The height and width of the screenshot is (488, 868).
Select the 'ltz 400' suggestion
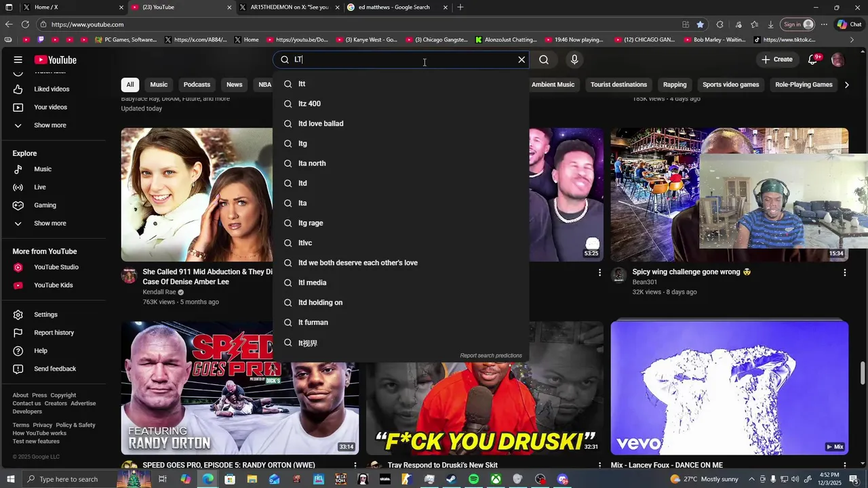401,104
